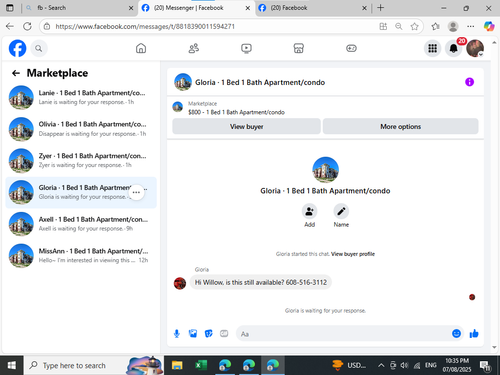500x375 pixels.
Task: Open the Gaming icon
Action: pos(351,48)
